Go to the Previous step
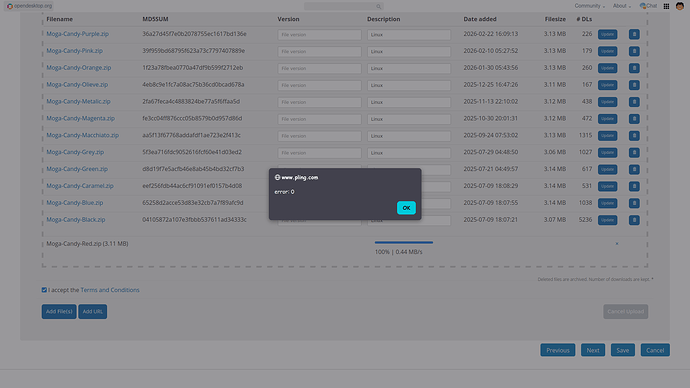The image size is (690, 388). click(558, 350)
